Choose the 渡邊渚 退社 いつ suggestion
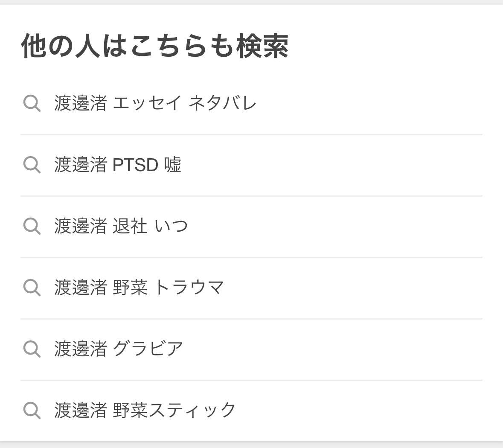The width and height of the screenshot is (503, 448). click(121, 226)
